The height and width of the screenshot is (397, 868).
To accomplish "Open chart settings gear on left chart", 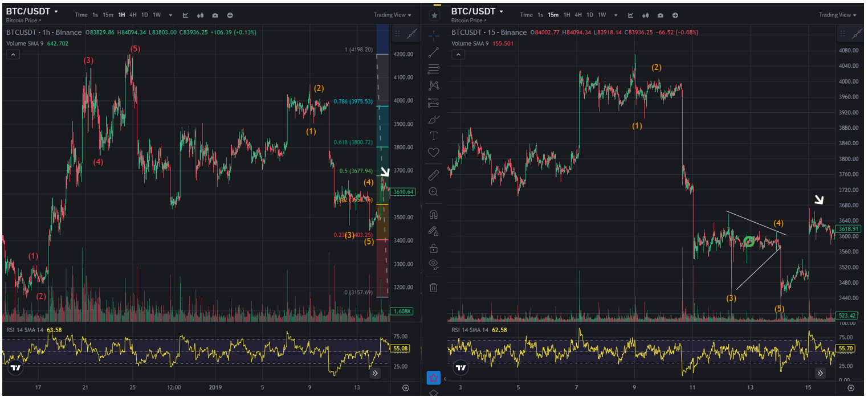I will pos(406,388).
